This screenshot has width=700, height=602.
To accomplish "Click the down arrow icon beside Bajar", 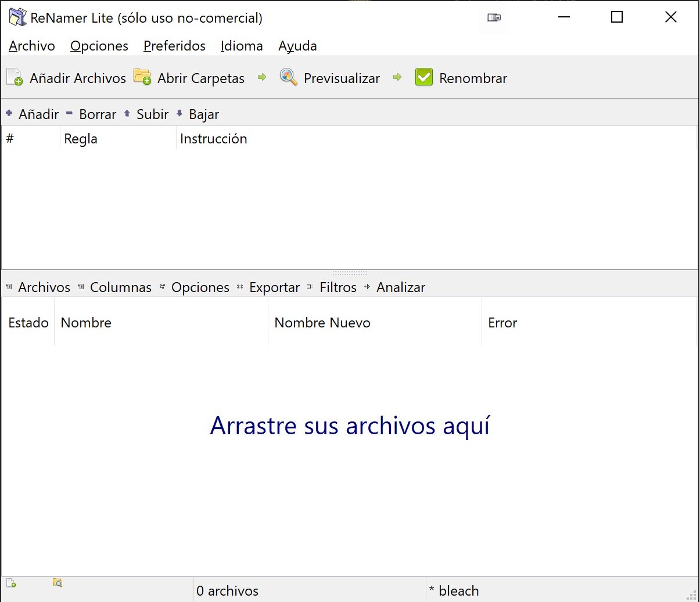I will (x=179, y=113).
